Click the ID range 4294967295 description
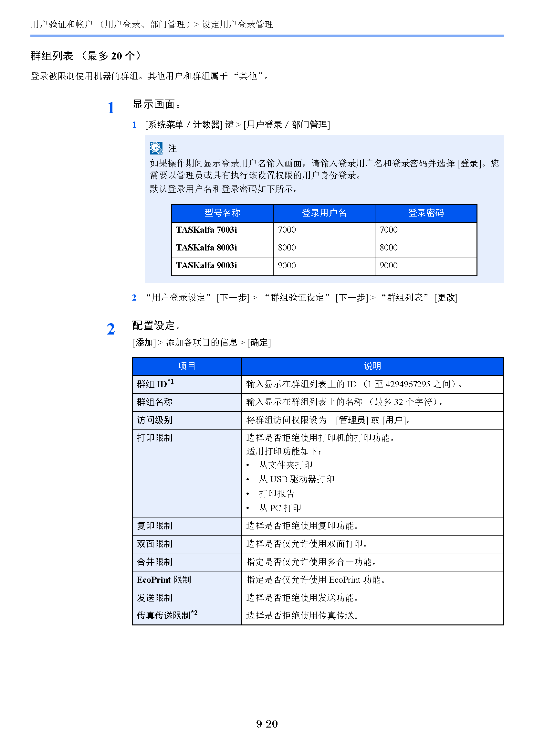534x756 pixels. [x=354, y=384]
